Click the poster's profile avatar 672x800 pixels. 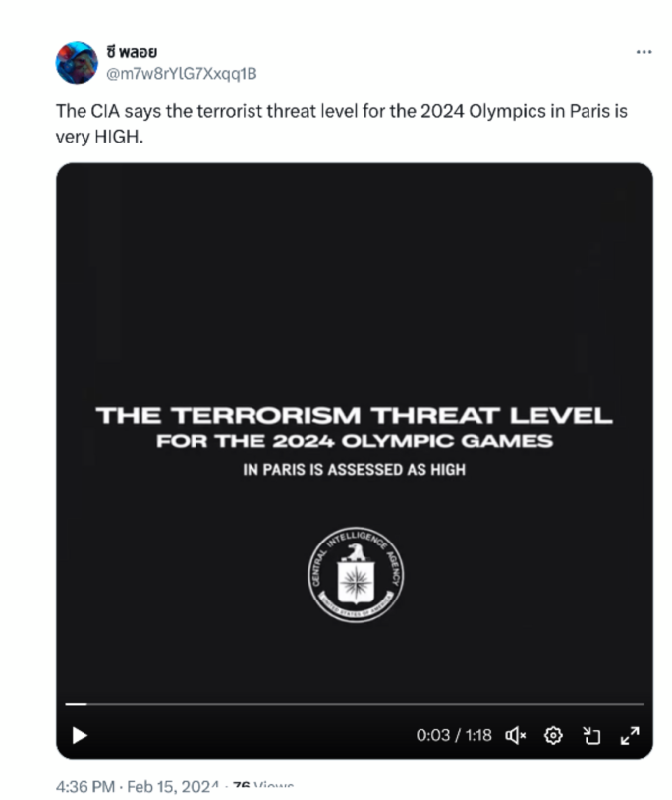(76, 63)
